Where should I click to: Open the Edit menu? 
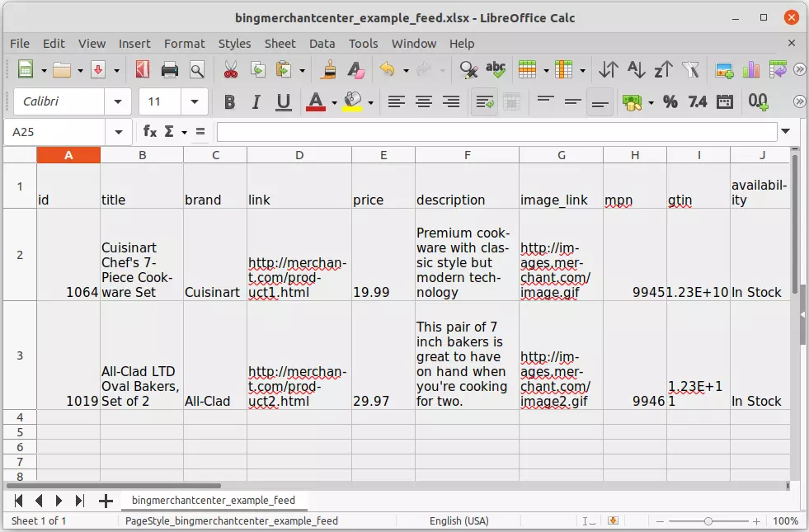coord(54,44)
